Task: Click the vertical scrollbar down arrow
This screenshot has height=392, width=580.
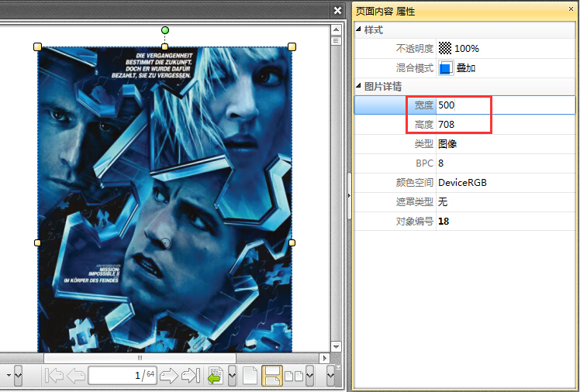Action: pyautogui.click(x=336, y=346)
